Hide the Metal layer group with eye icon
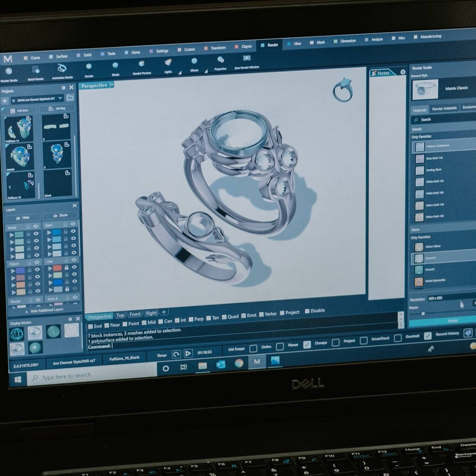Image resolution: width=476 pixels, height=476 pixels. (x=36, y=226)
